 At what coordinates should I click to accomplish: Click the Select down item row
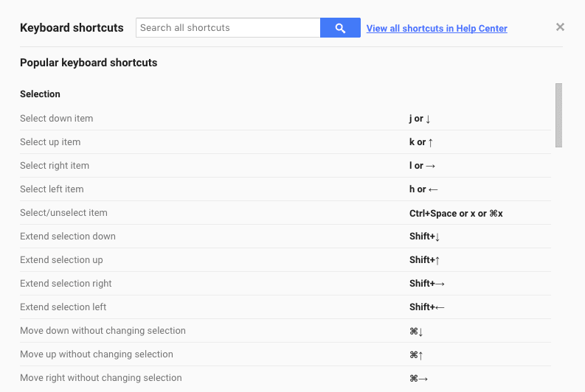point(56,119)
